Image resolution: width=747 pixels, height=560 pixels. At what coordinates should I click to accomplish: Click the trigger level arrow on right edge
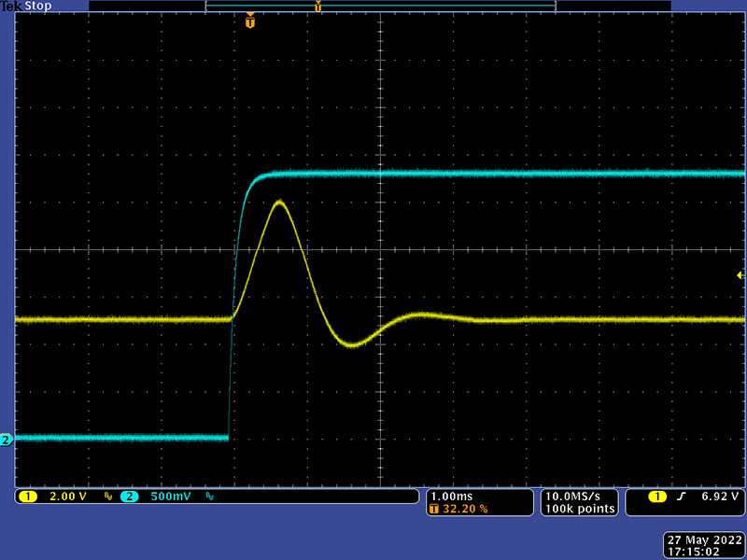[740, 275]
